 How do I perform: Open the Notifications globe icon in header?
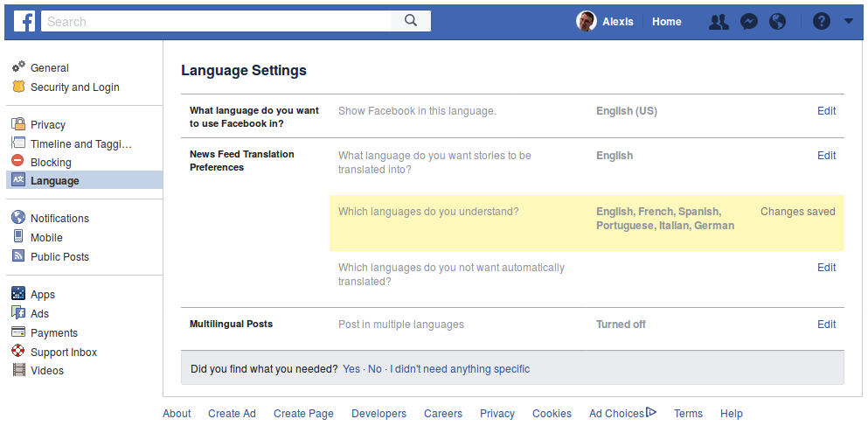point(778,22)
